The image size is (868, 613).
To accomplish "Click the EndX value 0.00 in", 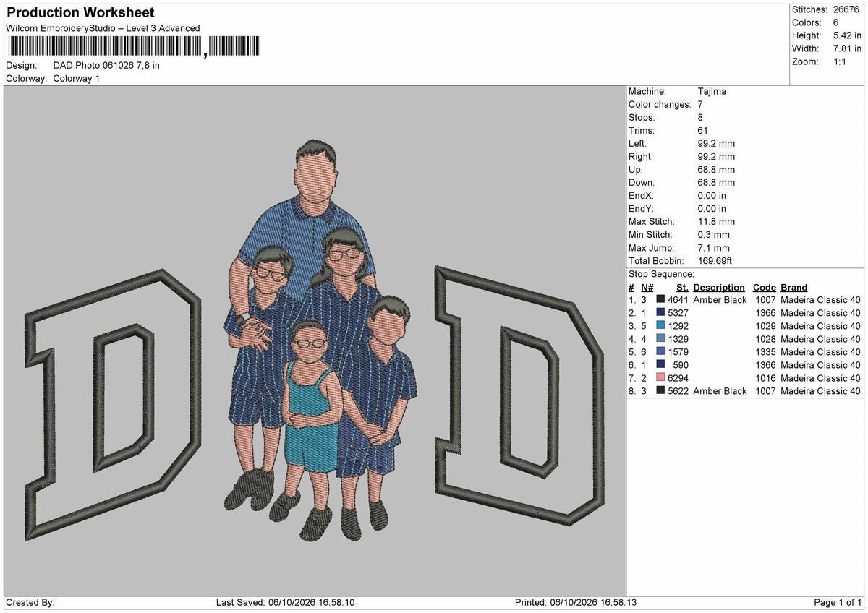I will (712, 195).
